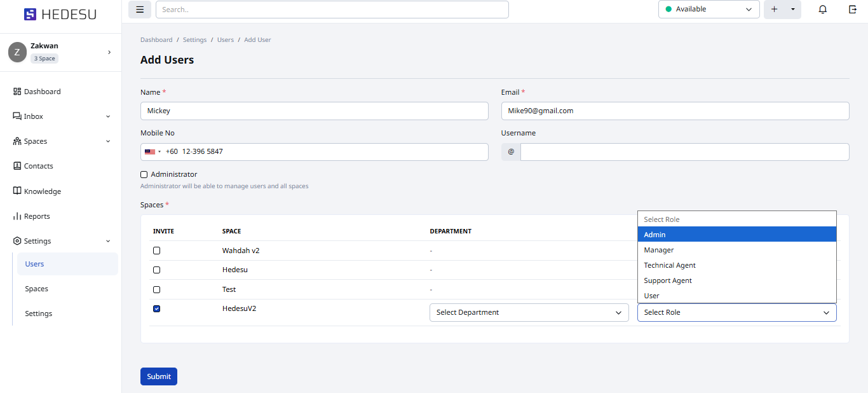Screen dimensions: 868x393
Task: Go to Settings breadcrumb link
Action: pos(194,40)
